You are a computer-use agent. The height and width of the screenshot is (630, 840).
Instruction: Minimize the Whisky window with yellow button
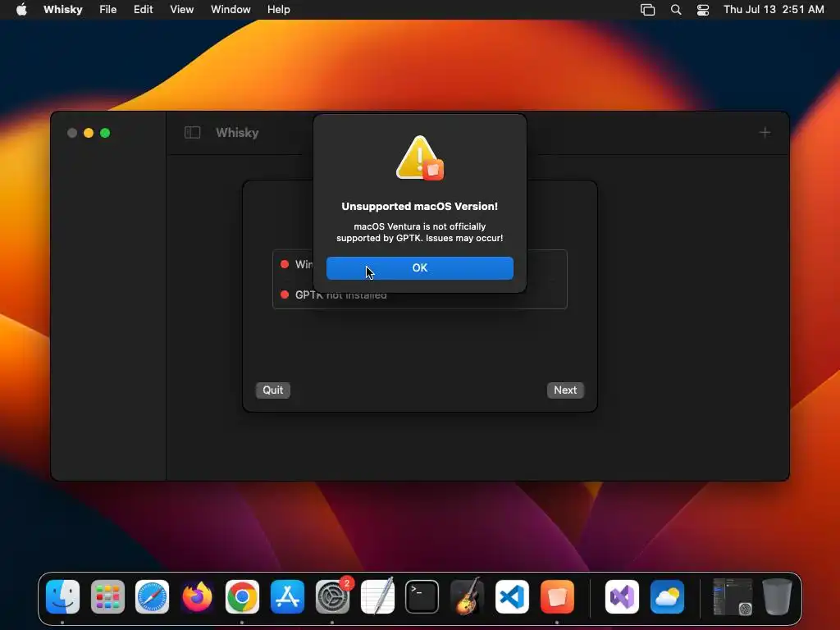[89, 133]
